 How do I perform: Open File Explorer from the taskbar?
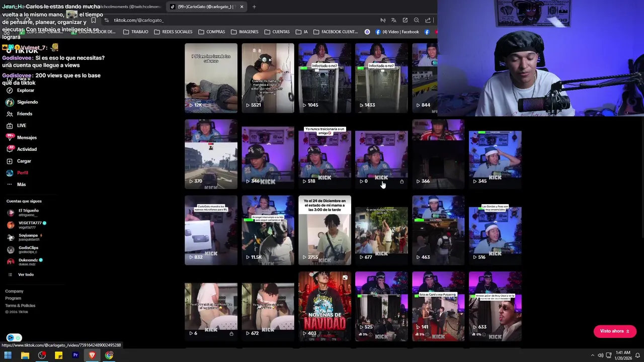[25, 355]
